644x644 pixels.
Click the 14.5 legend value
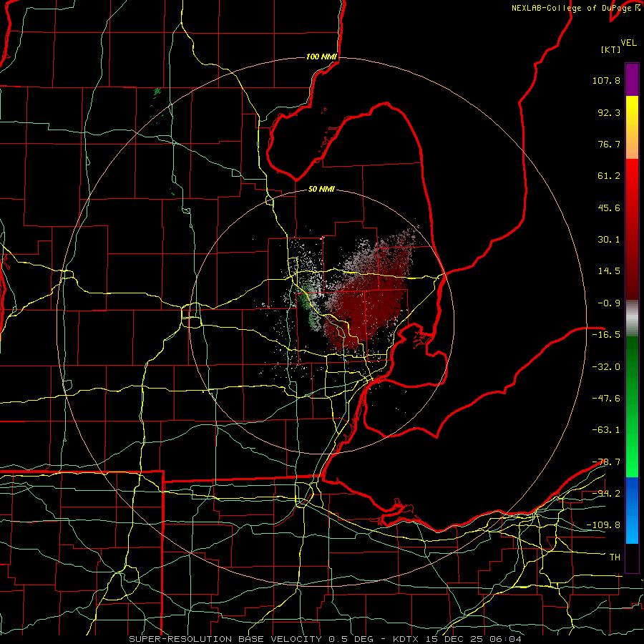[x=609, y=271]
